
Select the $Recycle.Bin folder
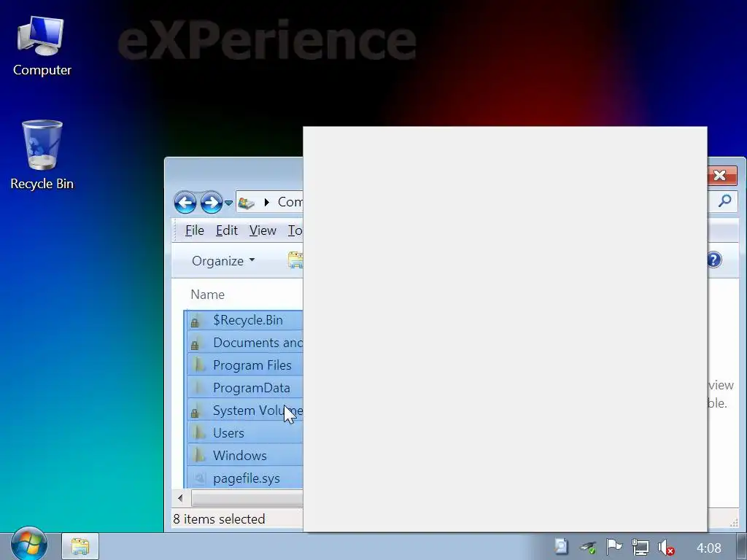244,320
